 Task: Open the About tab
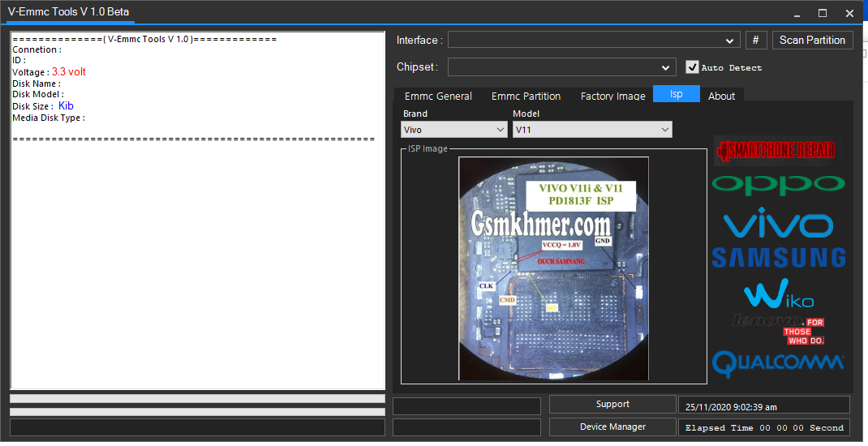[721, 96]
